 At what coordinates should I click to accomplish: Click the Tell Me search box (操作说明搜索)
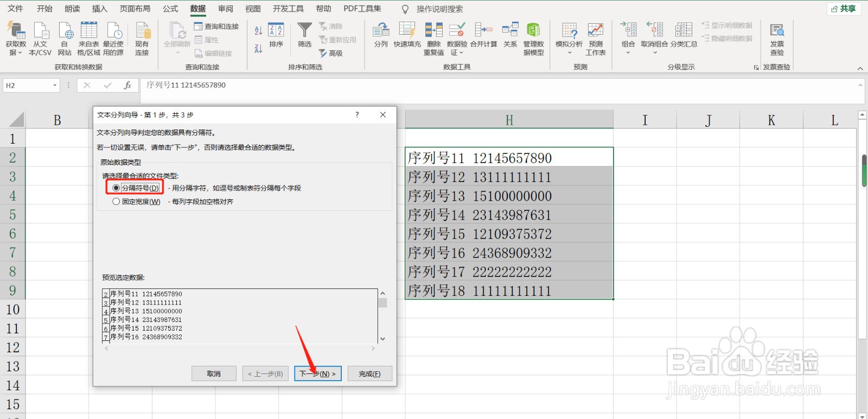click(439, 9)
